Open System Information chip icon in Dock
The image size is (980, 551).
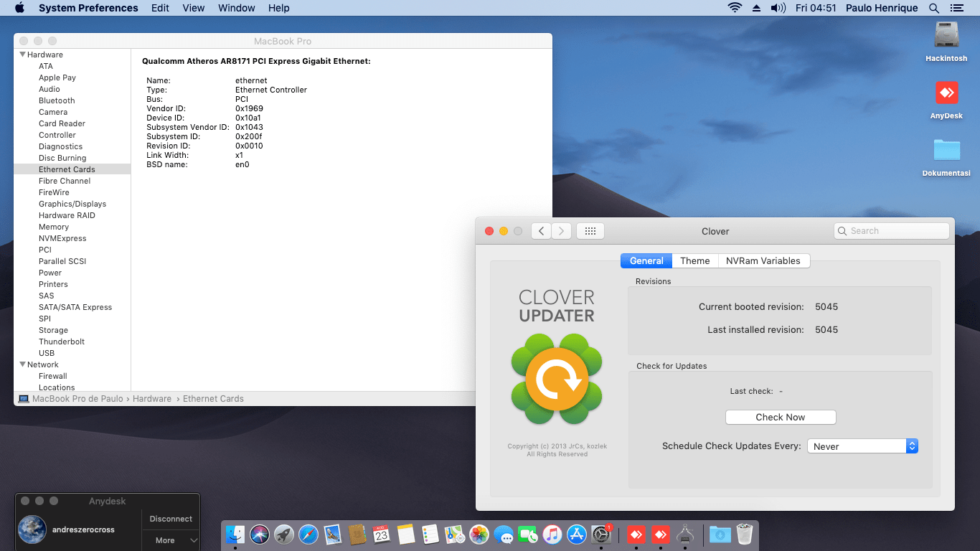685,534
